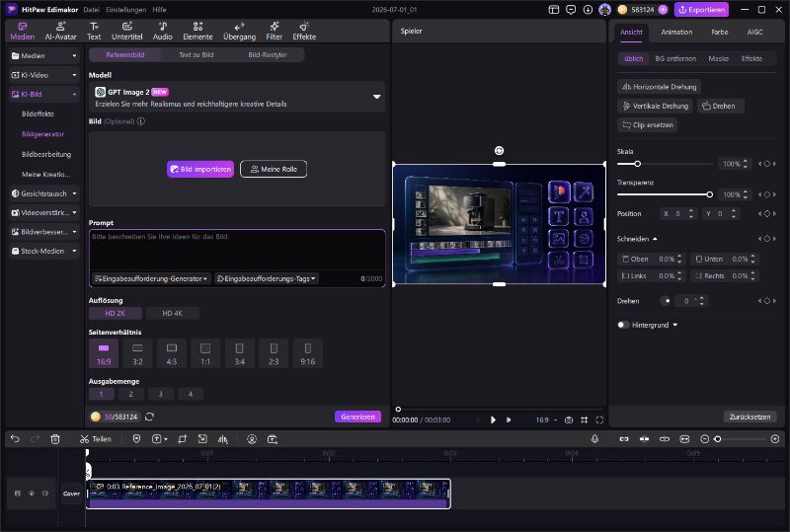The image size is (790, 532).
Task: Open the AI-Avatar tool
Action: tap(60, 31)
